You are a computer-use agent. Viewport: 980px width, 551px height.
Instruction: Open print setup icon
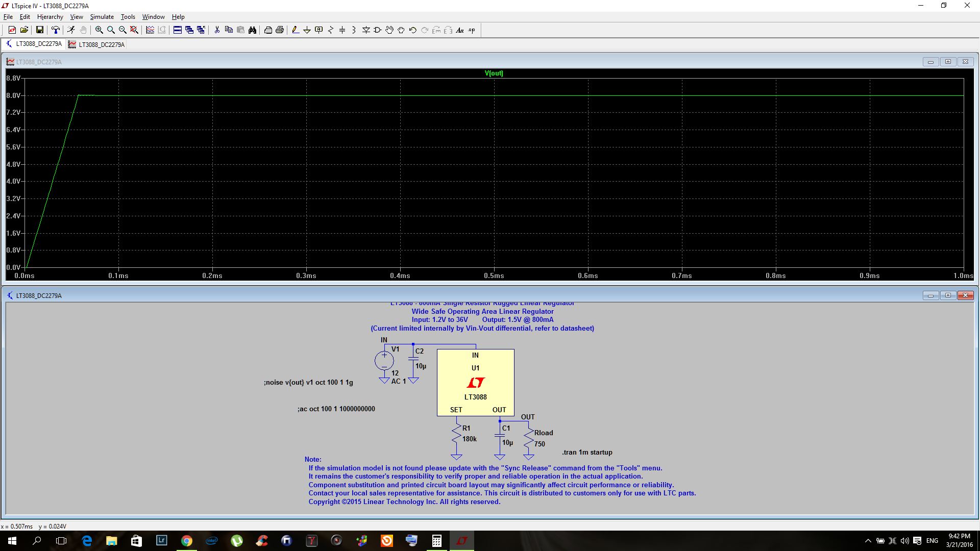pyautogui.click(x=268, y=30)
